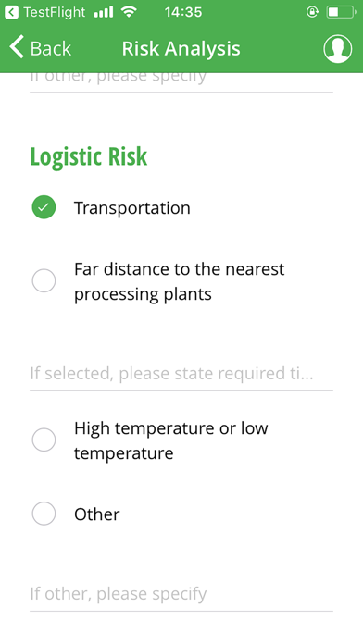Tap the TestFlight text in status bar
Image resolution: width=363 pixels, height=644 pixels.
click(55, 12)
